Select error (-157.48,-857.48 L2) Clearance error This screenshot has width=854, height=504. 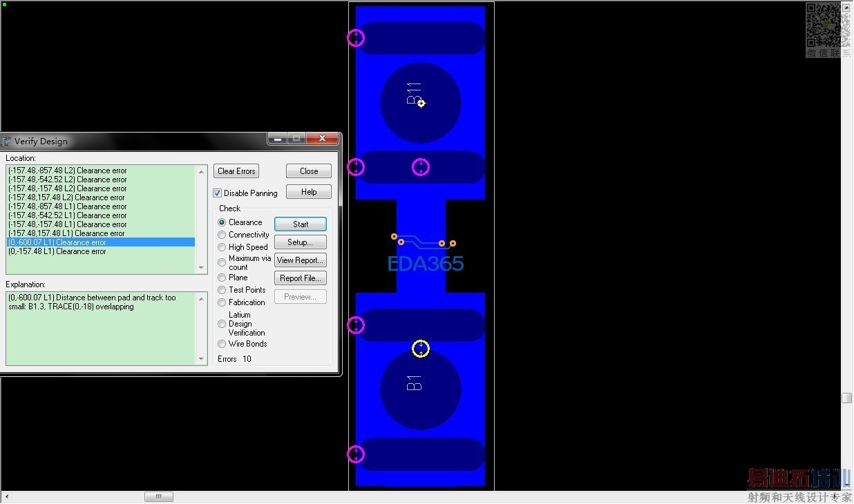pyautogui.click(x=101, y=171)
